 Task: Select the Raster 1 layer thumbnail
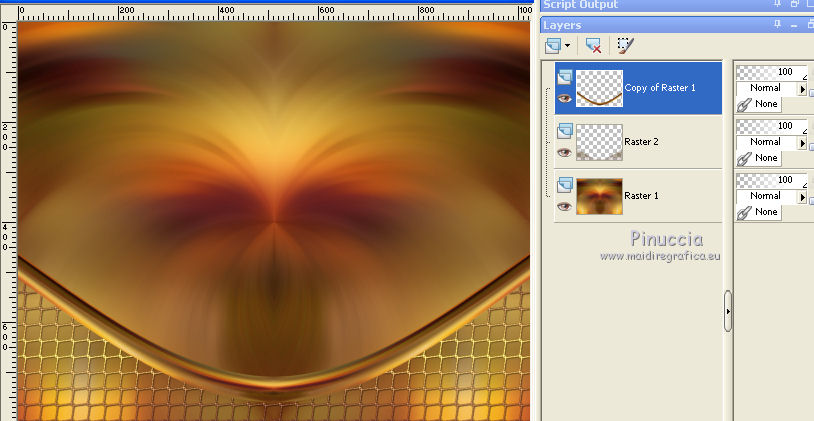pyautogui.click(x=599, y=196)
